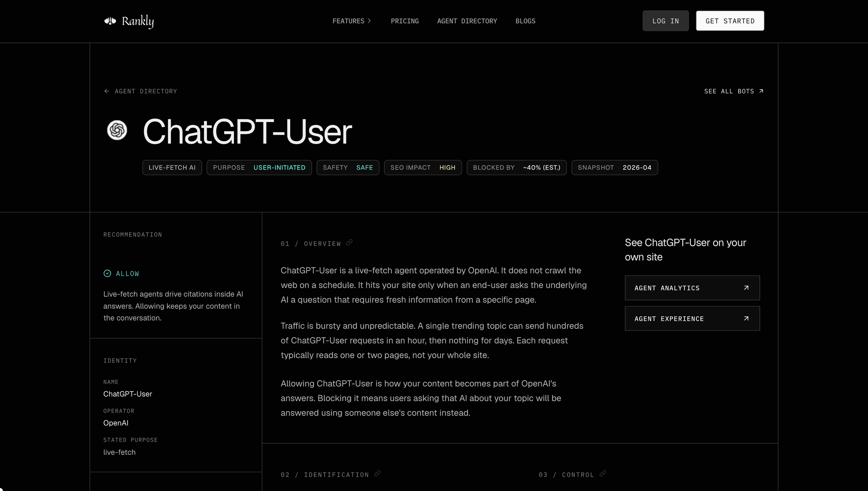Screen dimensions: 868x491
Task: Open Agent Experience button
Action: 692,318
